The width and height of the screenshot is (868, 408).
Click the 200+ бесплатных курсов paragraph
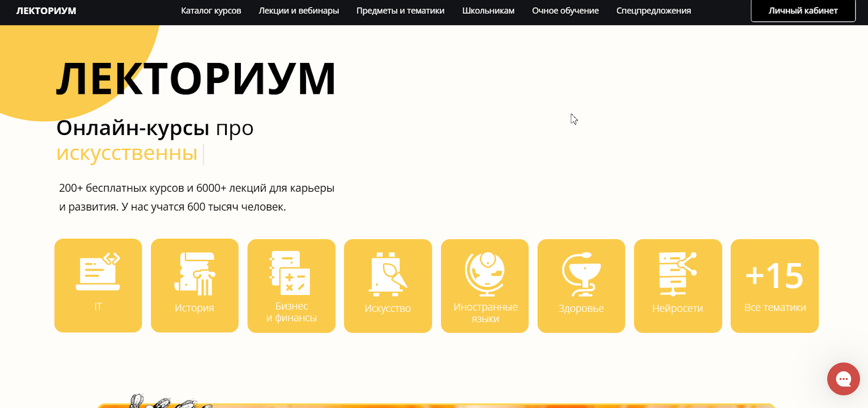click(196, 197)
